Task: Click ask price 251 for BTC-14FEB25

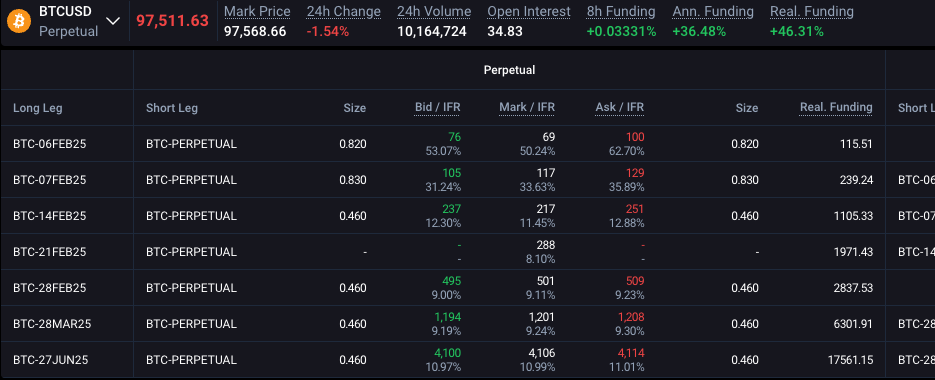Action: 635,209
